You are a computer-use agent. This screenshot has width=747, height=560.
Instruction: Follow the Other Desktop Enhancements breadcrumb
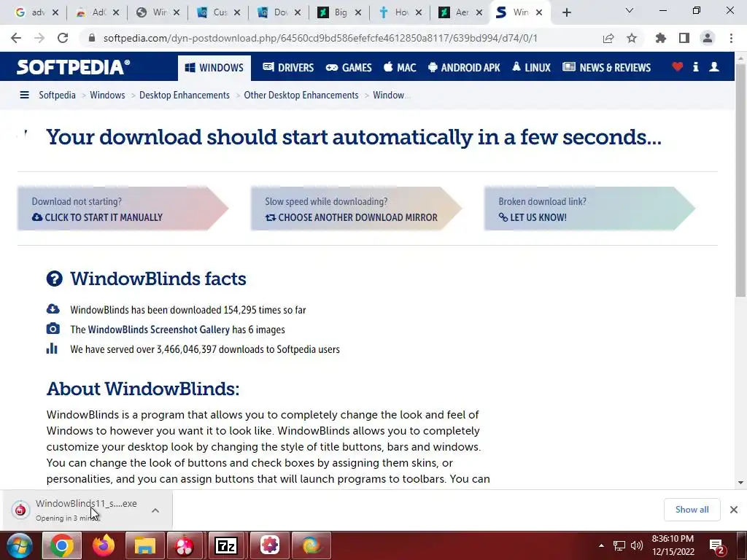click(301, 95)
